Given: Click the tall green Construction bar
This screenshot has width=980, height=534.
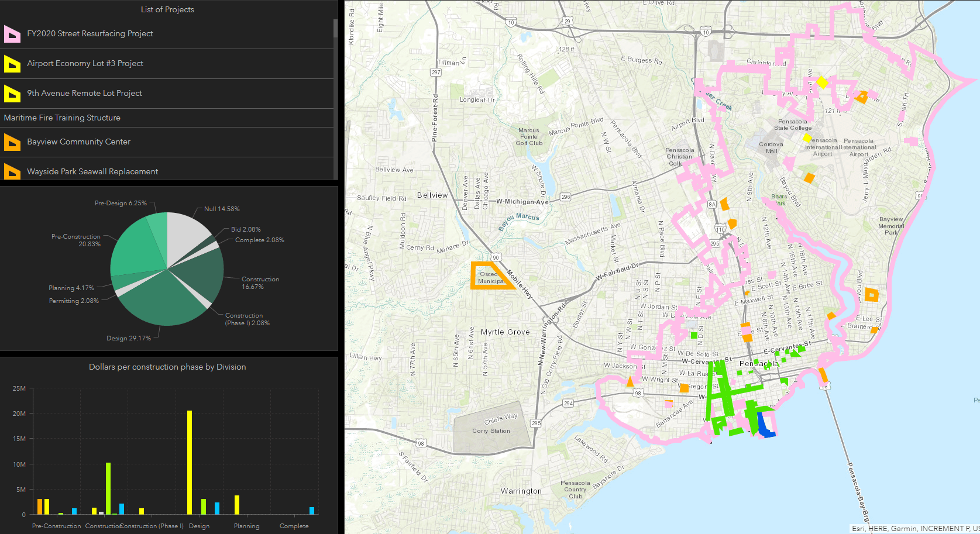Looking at the screenshot, I should (108, 489).
